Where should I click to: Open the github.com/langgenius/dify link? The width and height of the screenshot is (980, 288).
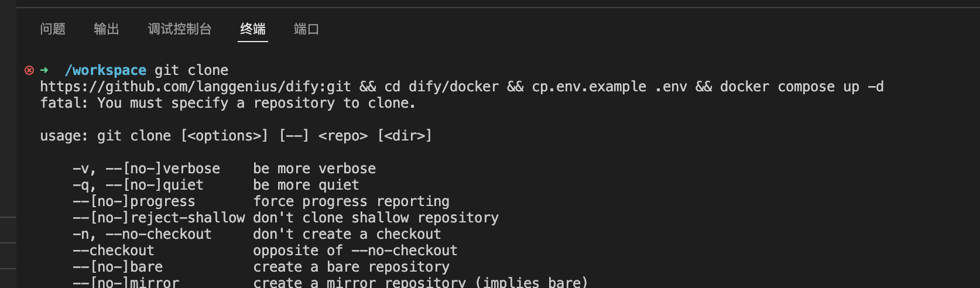tap(196, 87)
